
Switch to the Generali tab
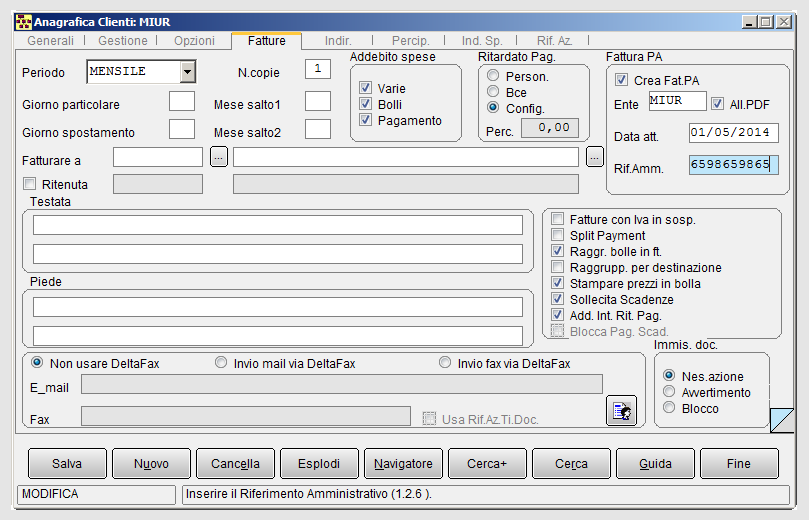point(51,41)
